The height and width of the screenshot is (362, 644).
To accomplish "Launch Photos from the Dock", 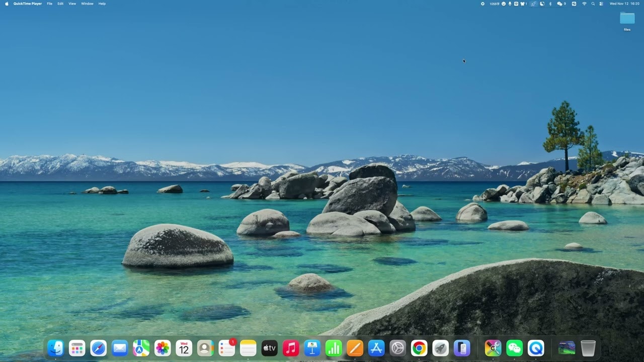I will point(163,348).
